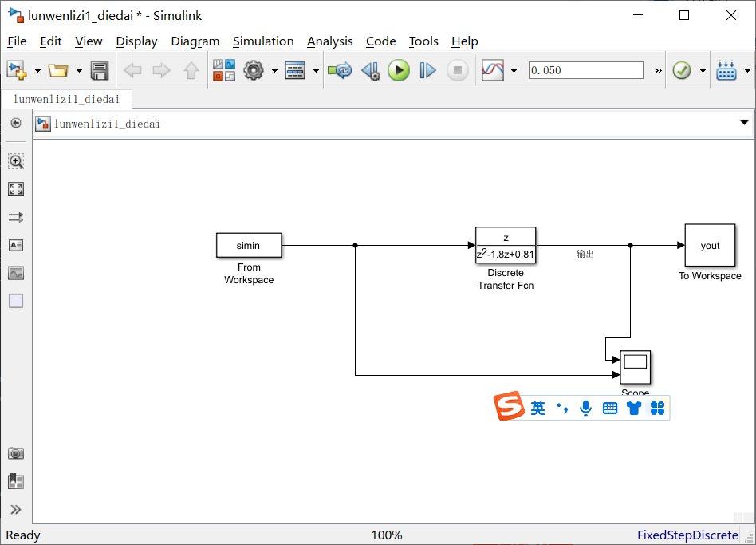Viewport: 756px width, 545px height.
Task: Click the Up to Parent arrow
Action: [x=191, y=70]
